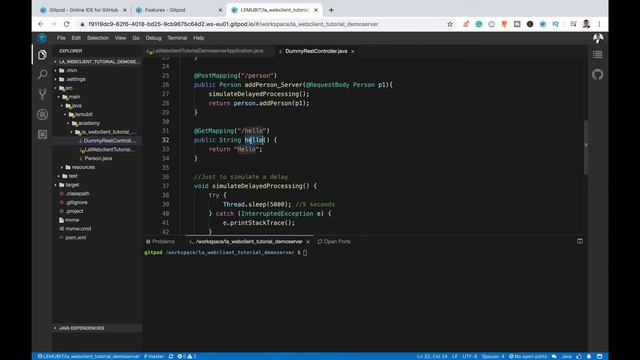The height and width of the screenshot is (360, 640).
Task: Click the layout icon at status bar end
Action: 600,356
